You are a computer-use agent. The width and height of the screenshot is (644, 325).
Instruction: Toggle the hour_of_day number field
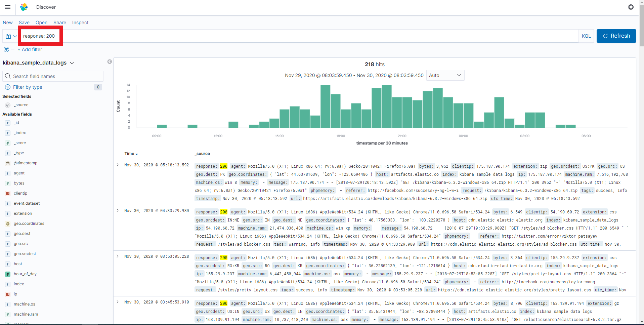click(25, 274)
